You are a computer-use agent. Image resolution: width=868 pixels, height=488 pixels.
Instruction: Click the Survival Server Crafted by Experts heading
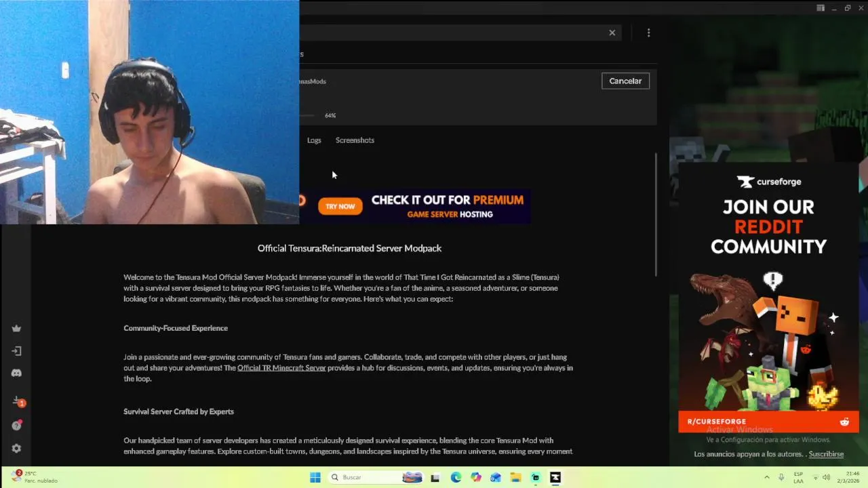178,411
